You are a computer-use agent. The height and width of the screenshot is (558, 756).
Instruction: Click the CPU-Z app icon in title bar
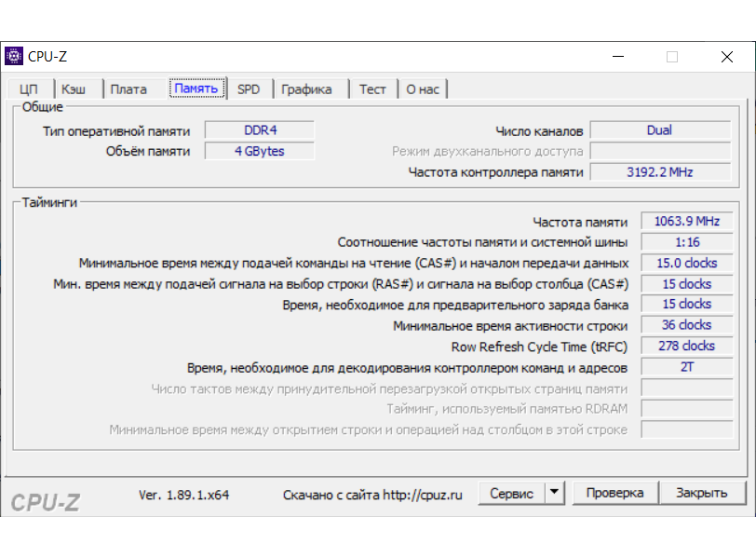click(x=14, y=56)
